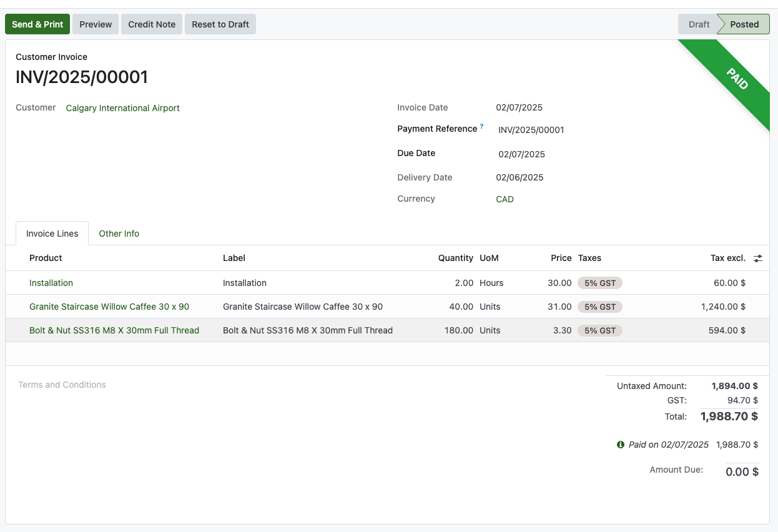Click the Posted status stage
This screenshot has height=532, width=778.
744,24
